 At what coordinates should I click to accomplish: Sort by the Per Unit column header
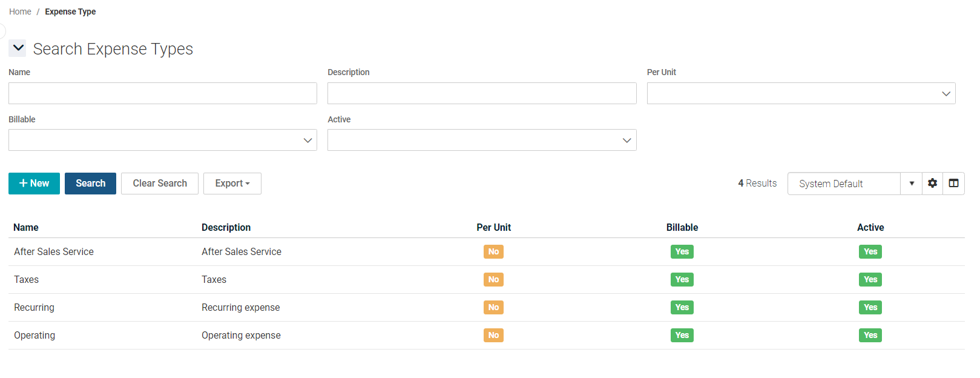493,228
